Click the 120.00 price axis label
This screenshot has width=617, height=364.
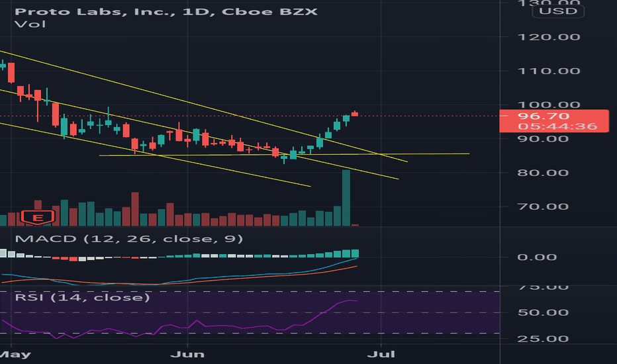pyautogui.click(x=549, y=37)
